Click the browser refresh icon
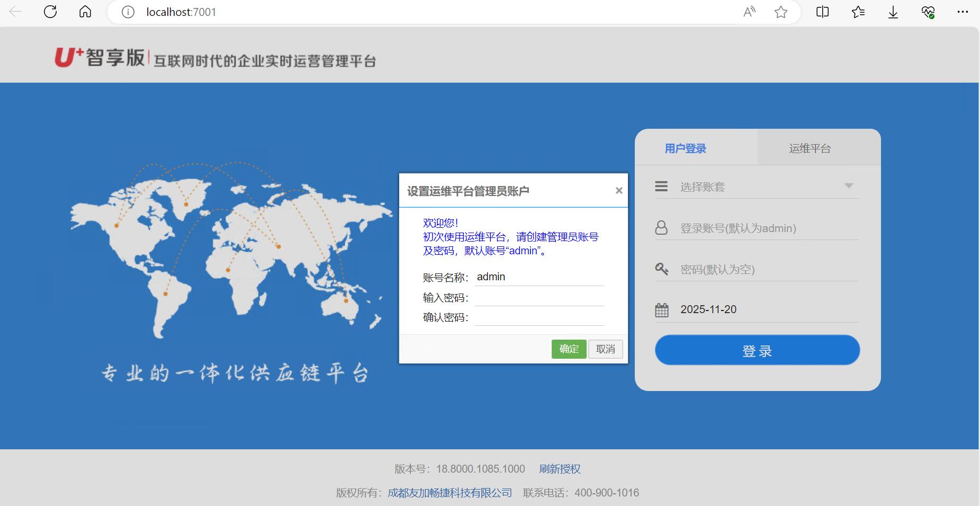 pyautogui.click(x=50, y=12)
